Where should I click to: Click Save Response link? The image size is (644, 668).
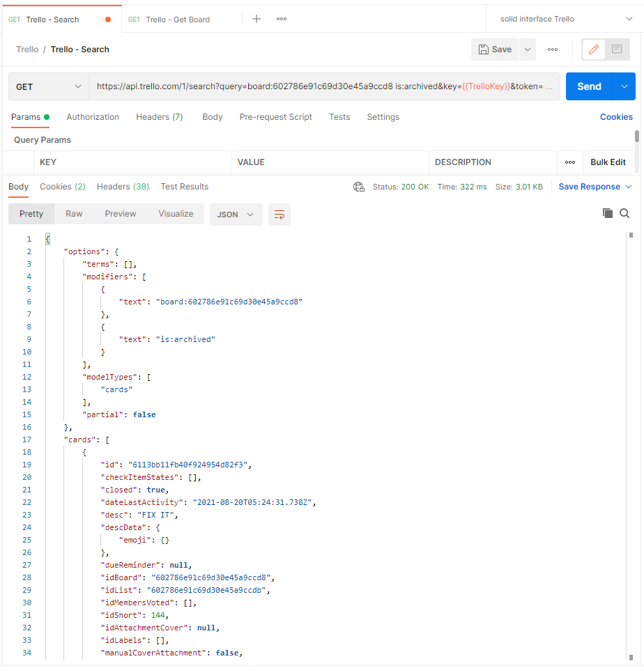point(589,187)
